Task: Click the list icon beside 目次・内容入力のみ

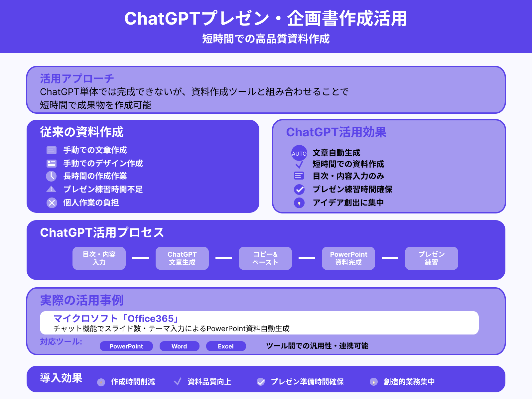Action: [299, 176]
